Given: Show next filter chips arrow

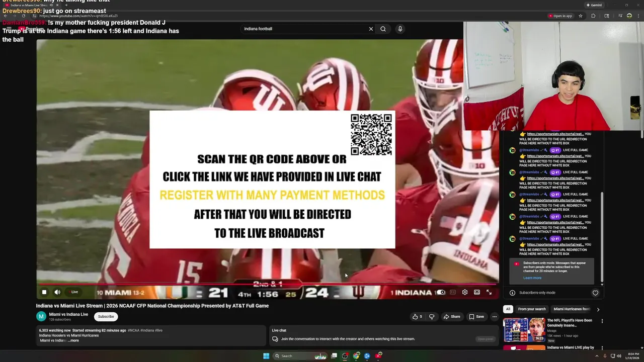Looking at the screenshot, I should tap(598, 309).
